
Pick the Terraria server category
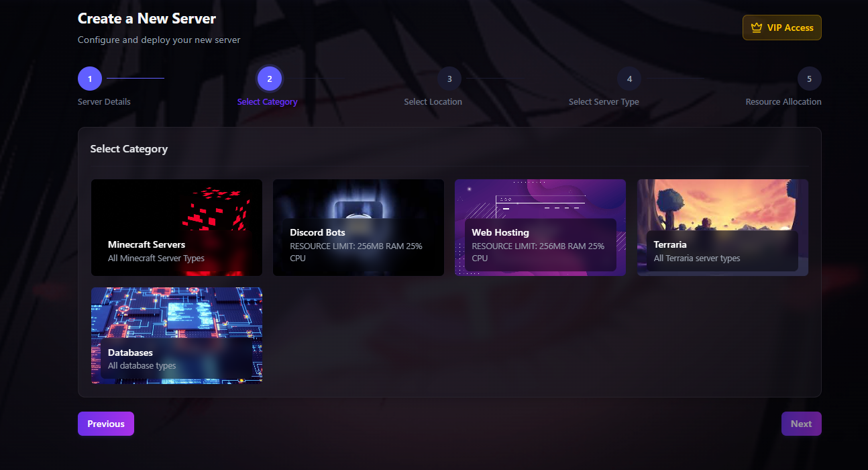722,227
